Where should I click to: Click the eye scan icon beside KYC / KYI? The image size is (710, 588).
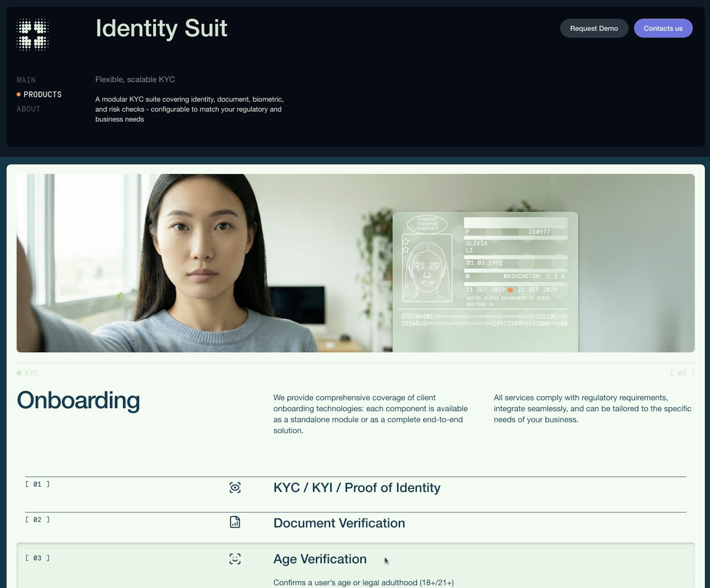point(235,488)
